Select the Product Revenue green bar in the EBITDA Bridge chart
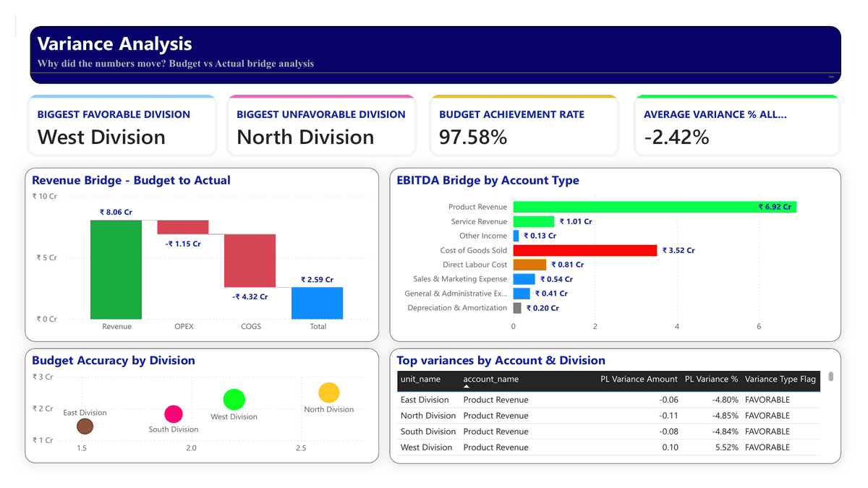 655,207
